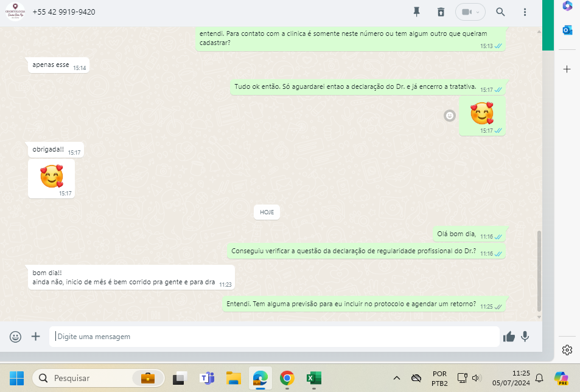Screen dimensions: 580x392
Task: Open contact info for +55 42 9919-9420
Action: (x=64, y=12)
